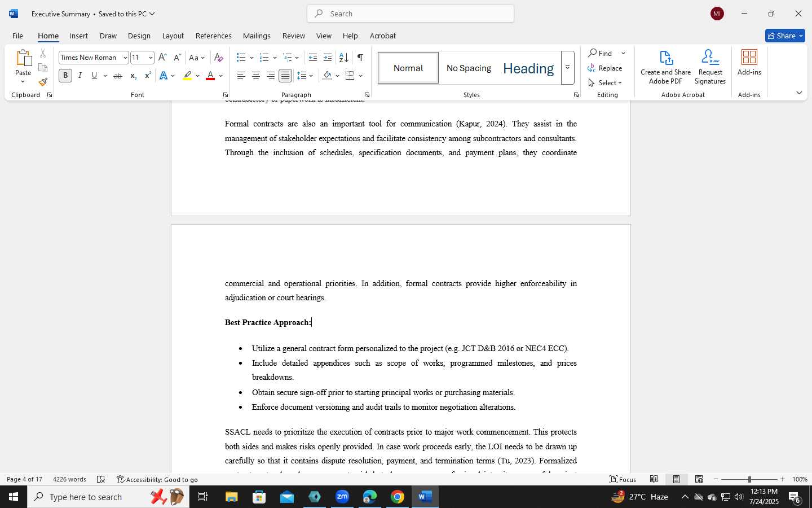The image size is (812, 508).
Task: Adjust the zoom slider handle
Action: [x=749, y=479]
